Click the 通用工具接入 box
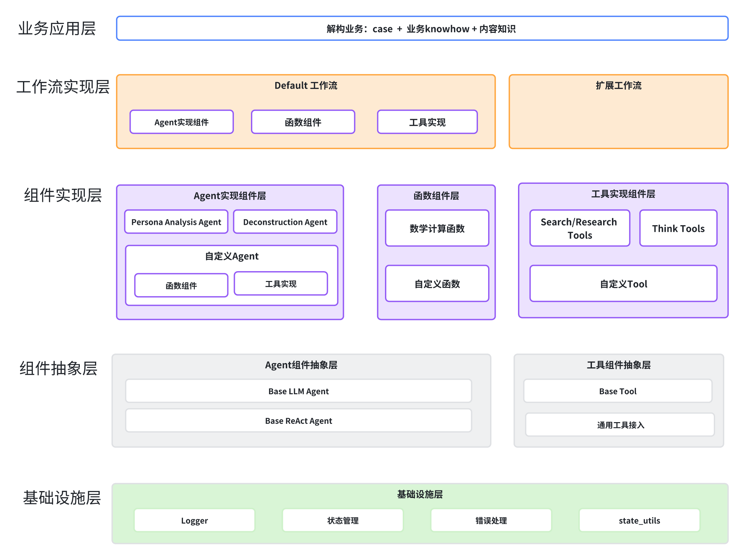This screenshot has height=560, width=745. (620, 425)
